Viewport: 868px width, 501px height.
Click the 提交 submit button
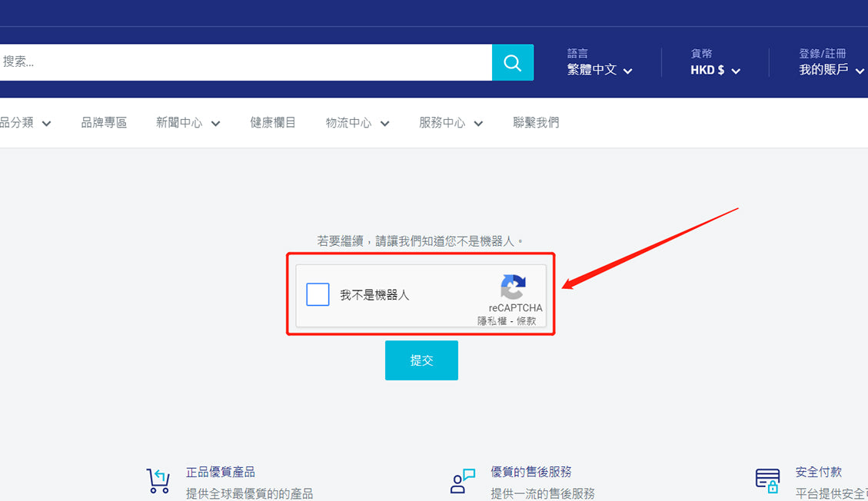pyautogui.click(x=421, y=360)
